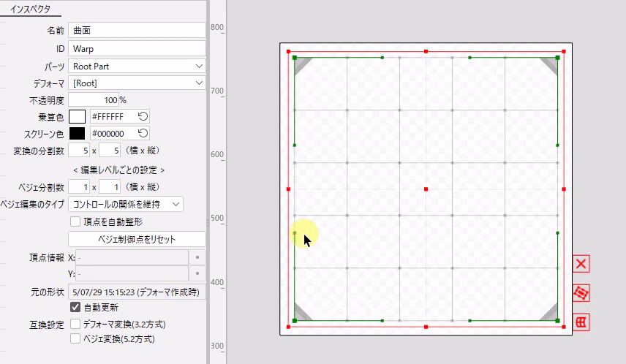Enable 頂点を自動整形 checkbox
This screenshot has width=626, height=364.
[x=75, y=221]
